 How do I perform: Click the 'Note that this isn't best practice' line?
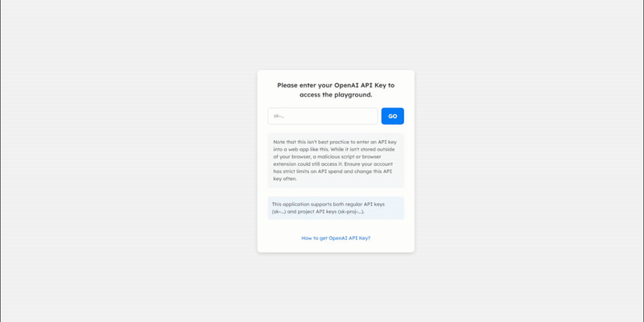click(x=335, y=142)
